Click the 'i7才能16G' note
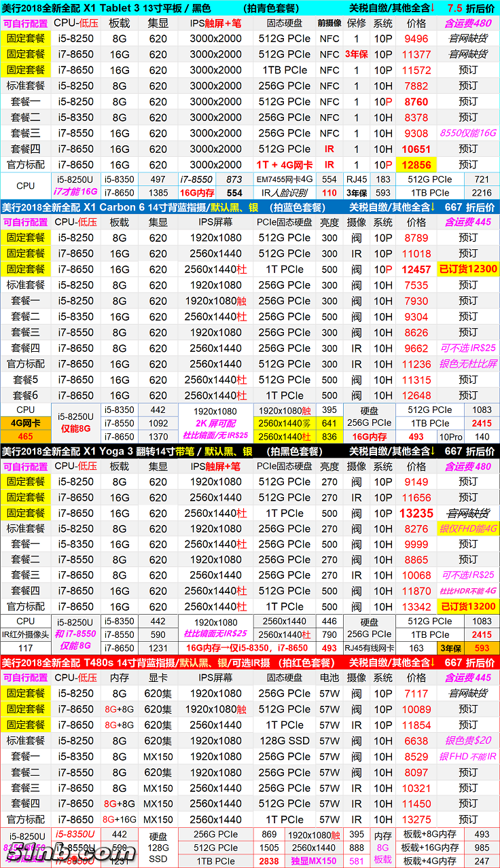The image size is (500, 868). coord(75,193)
